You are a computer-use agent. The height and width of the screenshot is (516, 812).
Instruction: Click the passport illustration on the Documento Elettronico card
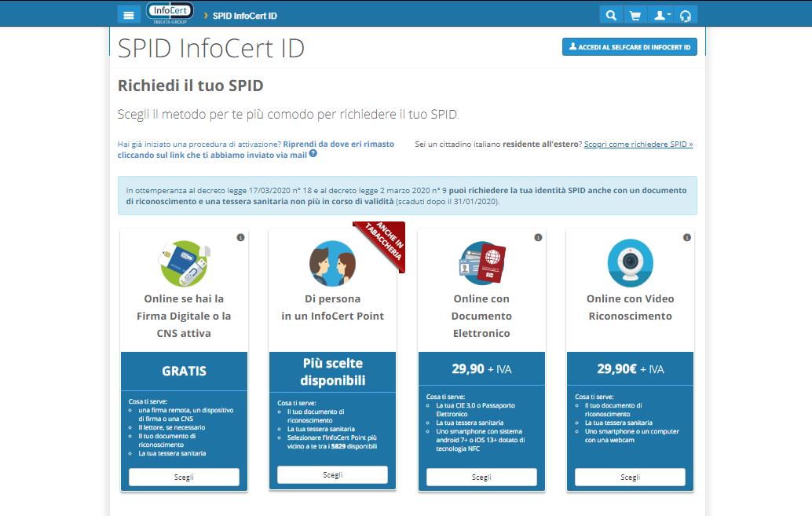[x=481, y=263]
